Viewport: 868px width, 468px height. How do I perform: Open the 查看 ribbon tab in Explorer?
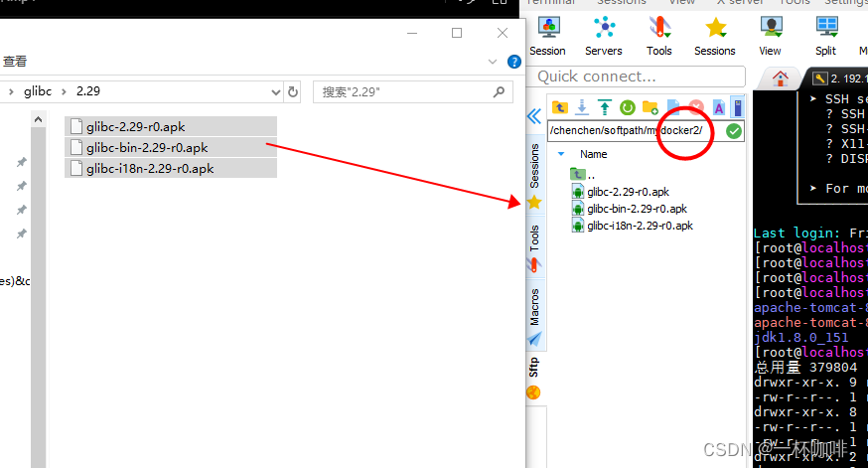tap(15, 62)
